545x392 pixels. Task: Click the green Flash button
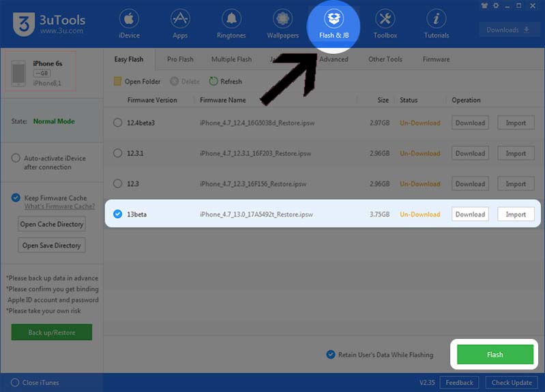coord(495,355)
